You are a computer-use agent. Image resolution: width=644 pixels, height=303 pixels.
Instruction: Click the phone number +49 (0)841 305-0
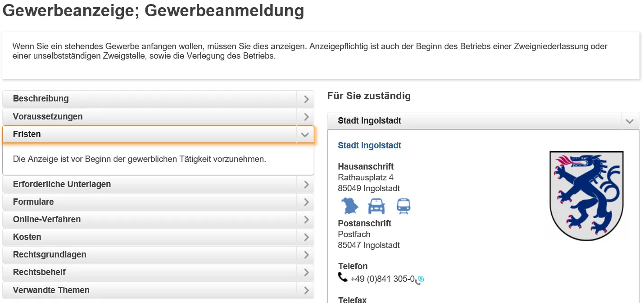point(382,279)
